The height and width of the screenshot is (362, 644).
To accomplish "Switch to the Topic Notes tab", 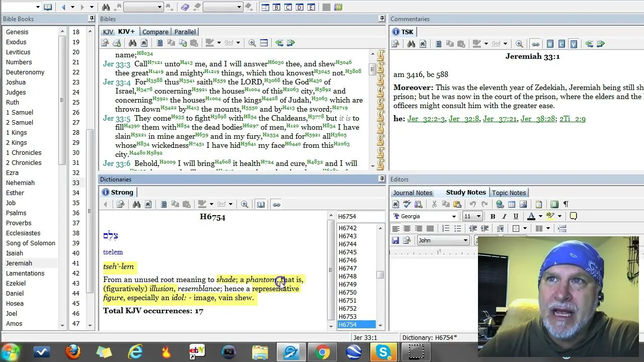I will click(x=509, y=193).
